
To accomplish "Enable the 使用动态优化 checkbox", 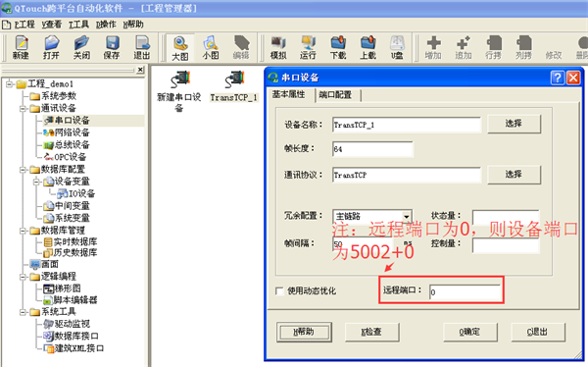I will tap(279, 291).
